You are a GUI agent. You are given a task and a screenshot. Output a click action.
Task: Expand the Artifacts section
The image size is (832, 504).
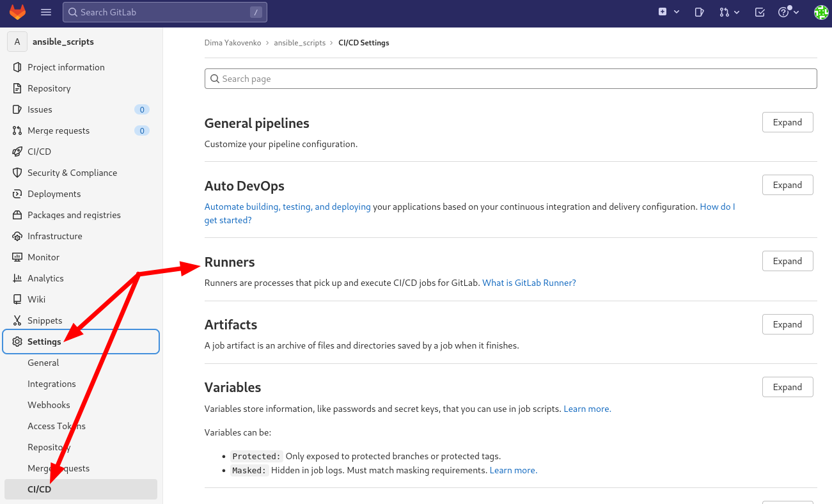pyautogui.click(x=787, y=324)
